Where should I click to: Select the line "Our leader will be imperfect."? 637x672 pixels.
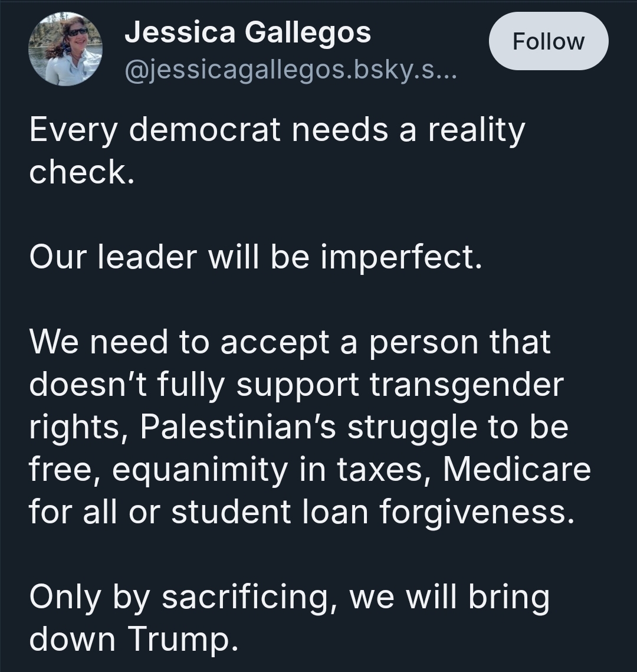(x=255, y=258)
